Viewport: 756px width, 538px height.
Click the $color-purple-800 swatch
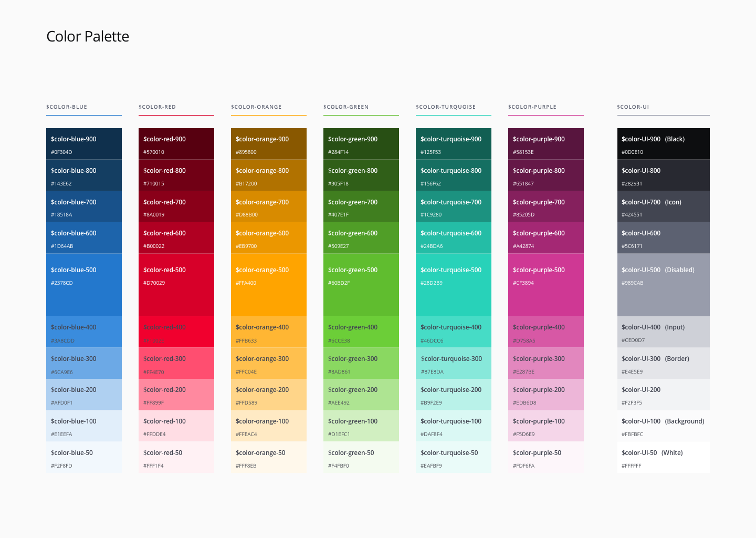click(546, 175)
